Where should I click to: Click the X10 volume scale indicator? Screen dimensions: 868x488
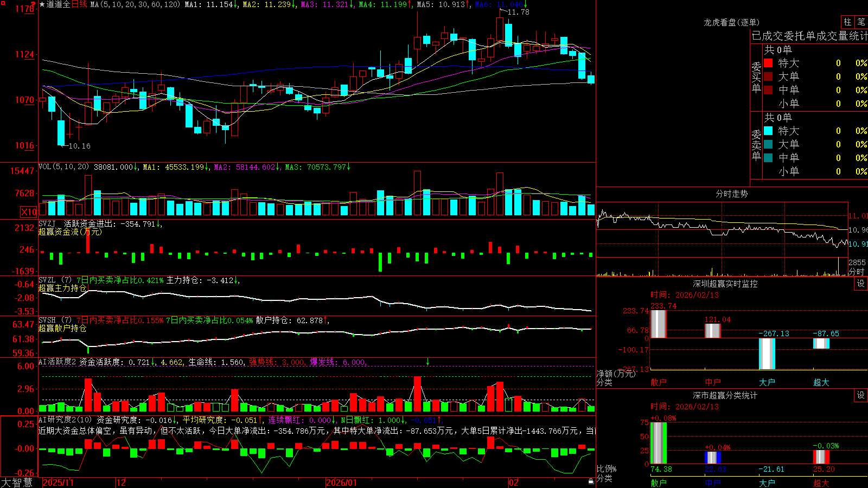point(29,212)
